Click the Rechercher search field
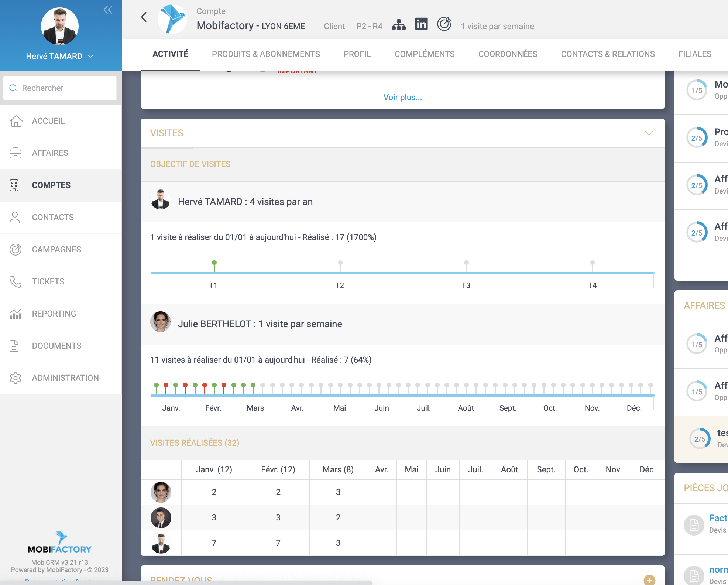The height and width of the screenshot is (585, 728). pos(60,88)
